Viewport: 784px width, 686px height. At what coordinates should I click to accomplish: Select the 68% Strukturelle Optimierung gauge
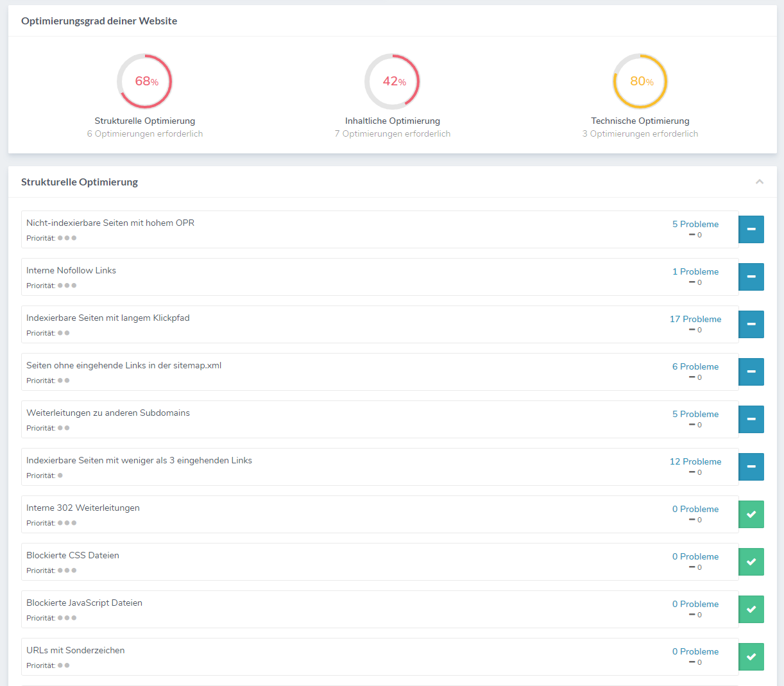pyautogui.click(x=145, y=81)
